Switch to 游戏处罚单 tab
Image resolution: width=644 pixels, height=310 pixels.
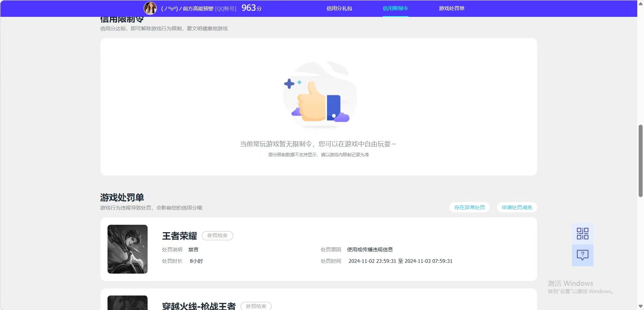coord(452,8)
